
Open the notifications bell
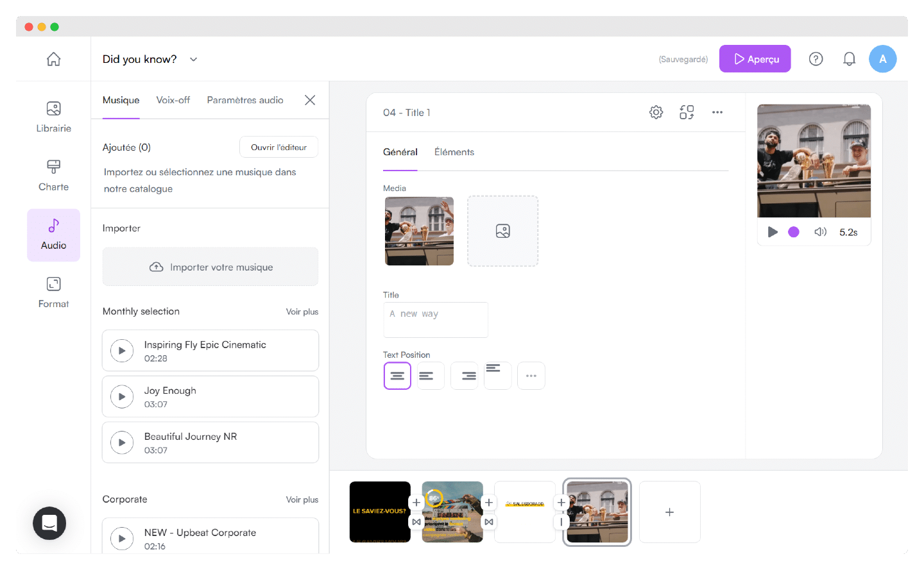click(849, 59)
